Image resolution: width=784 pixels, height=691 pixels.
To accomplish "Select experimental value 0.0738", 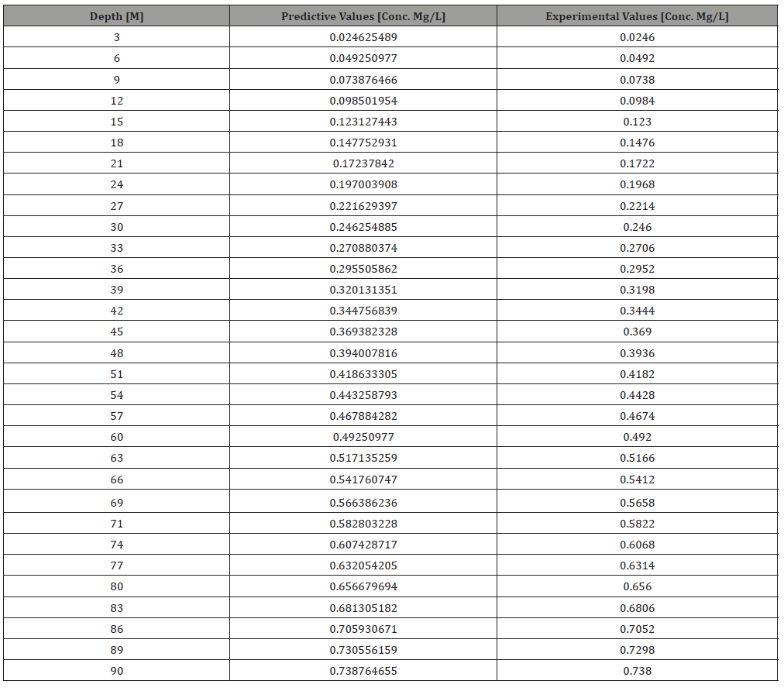I will pos(638,80).
